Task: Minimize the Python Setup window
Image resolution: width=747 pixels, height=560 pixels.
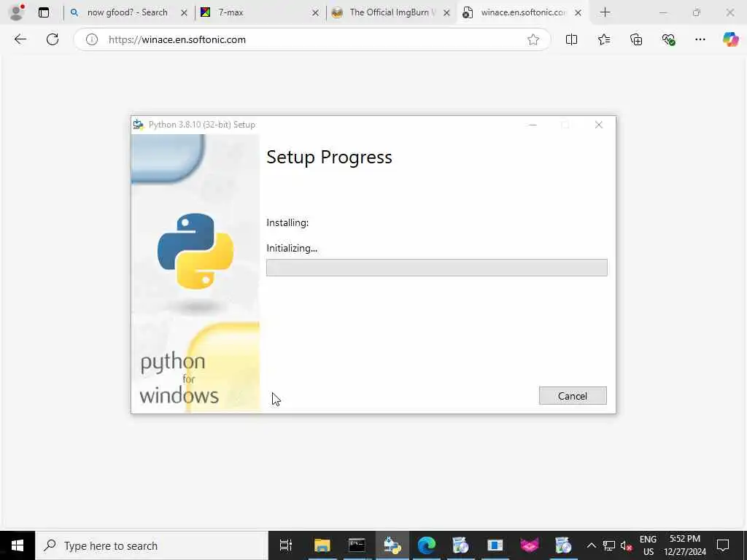Action: click(x=533, y=125)
